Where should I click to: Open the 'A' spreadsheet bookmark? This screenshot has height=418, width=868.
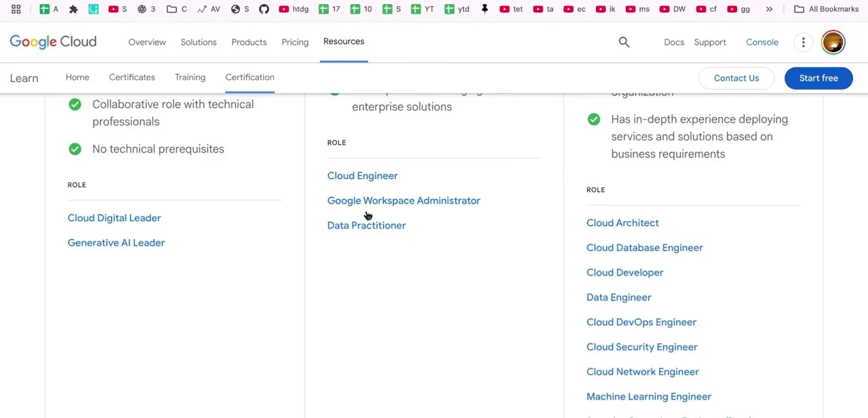(x=49, y=9)
